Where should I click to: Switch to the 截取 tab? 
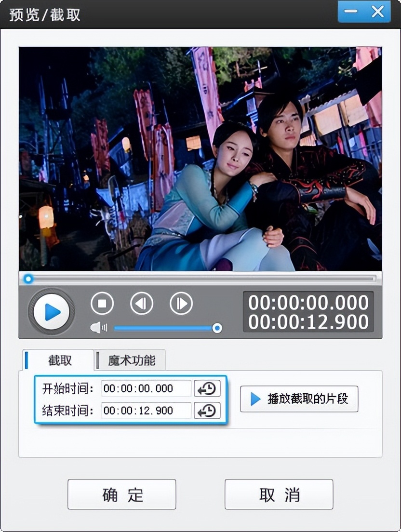tap(58, 360)
